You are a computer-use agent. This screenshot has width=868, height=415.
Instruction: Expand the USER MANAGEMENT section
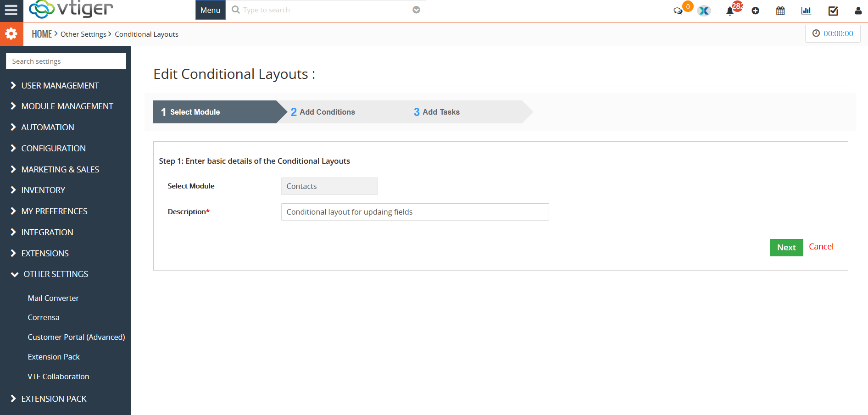pos(60,85)
